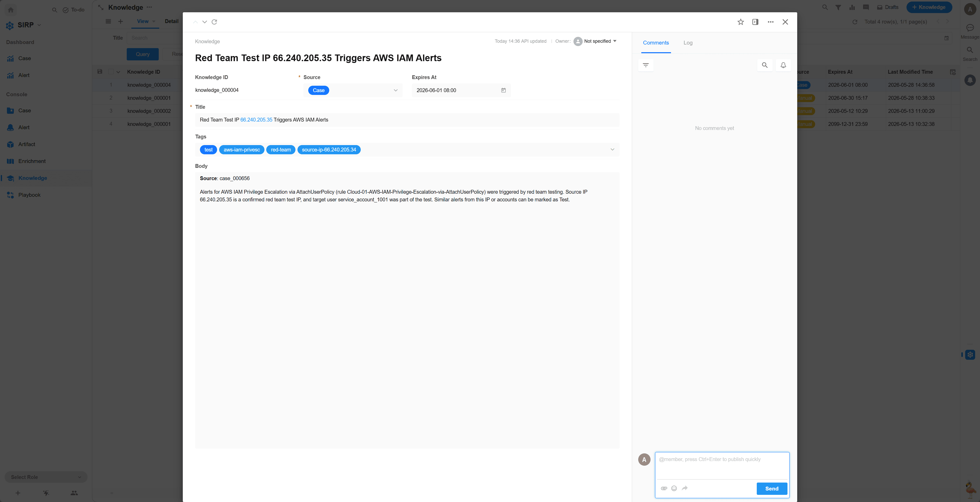
Task: Go to next record with down arrow
Action: pos(205,22)
